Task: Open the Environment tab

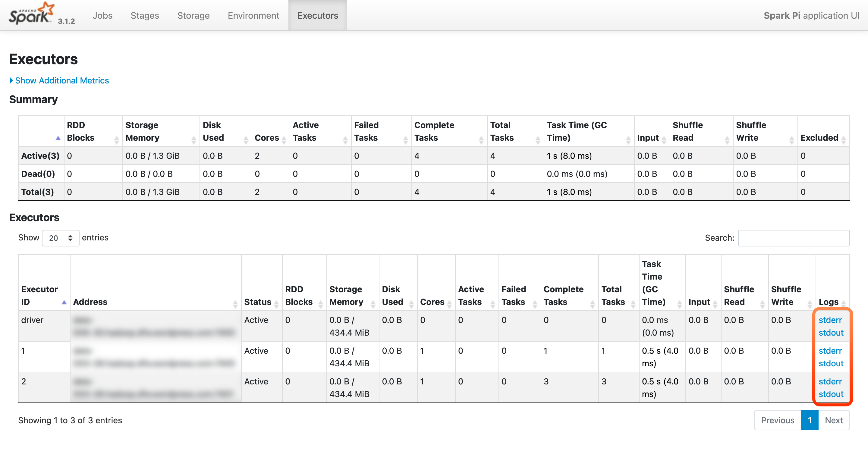Action: coord(253,15)
